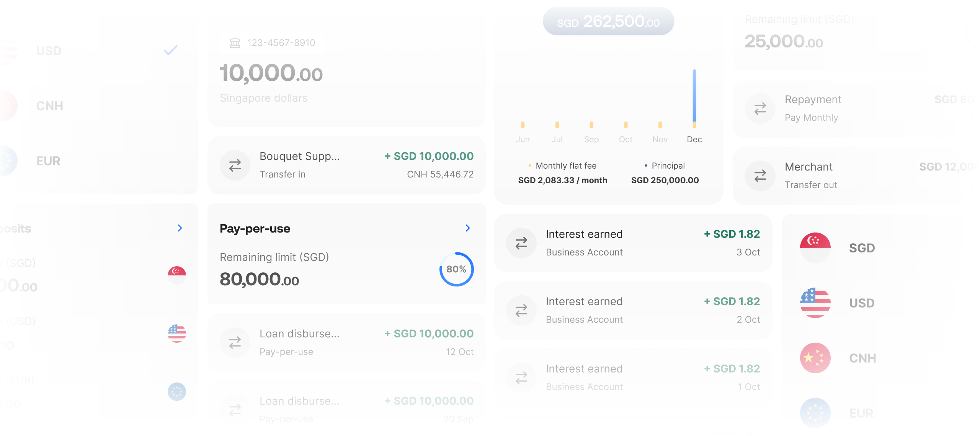The height and width of the screenshot is (436, 980).
Task: Select the Oct month on the chart
Action: click(x=626, y=140)
